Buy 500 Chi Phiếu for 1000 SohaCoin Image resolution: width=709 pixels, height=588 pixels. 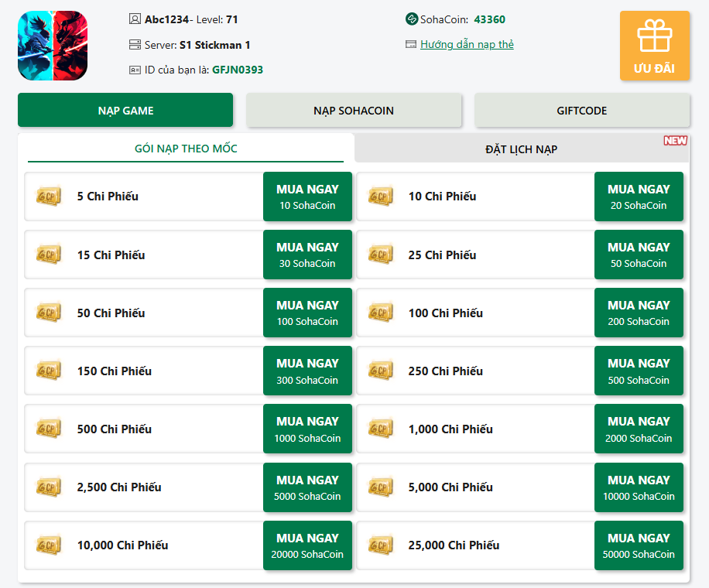pyautogui.click(x=307, y=429)
